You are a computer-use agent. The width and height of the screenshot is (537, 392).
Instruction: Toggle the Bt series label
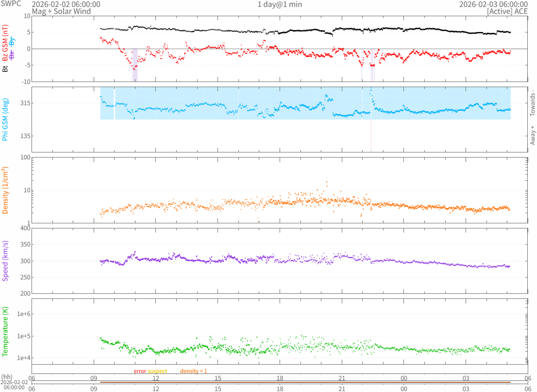[5, 69]
